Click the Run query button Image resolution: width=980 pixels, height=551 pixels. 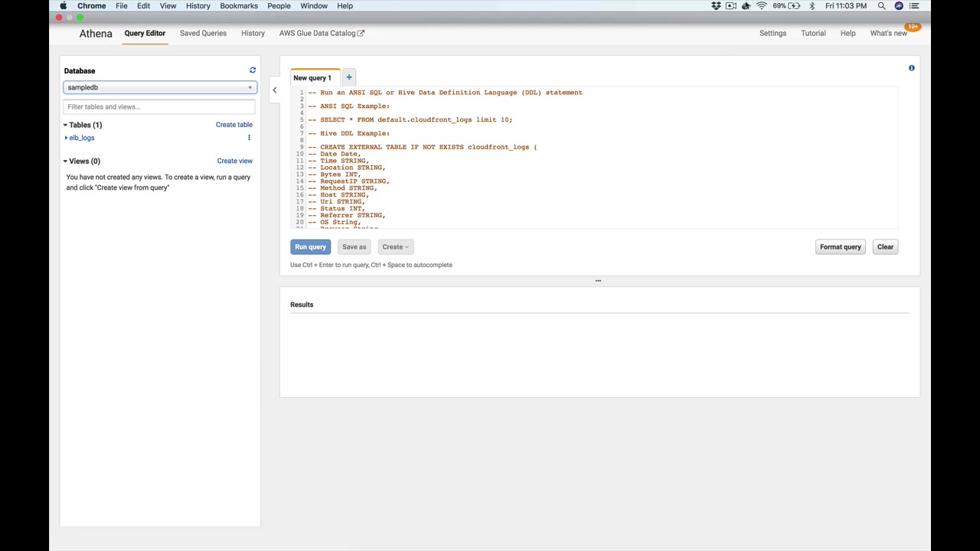(311, 247)
